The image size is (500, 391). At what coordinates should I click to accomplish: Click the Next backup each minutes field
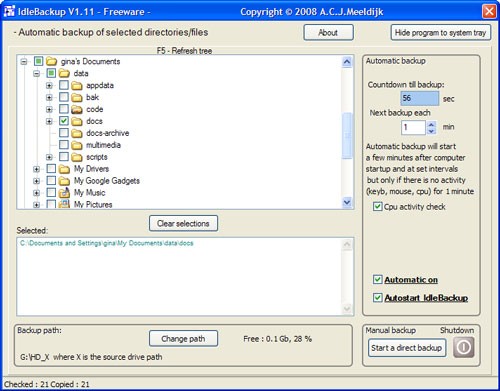[413, 127]
